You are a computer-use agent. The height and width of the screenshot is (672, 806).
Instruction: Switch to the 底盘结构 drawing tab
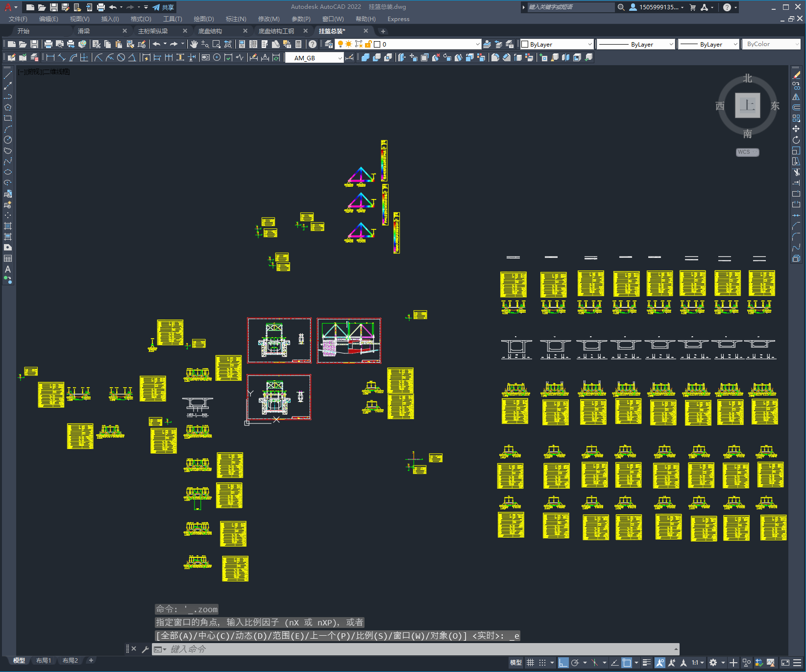click(210, 31)
